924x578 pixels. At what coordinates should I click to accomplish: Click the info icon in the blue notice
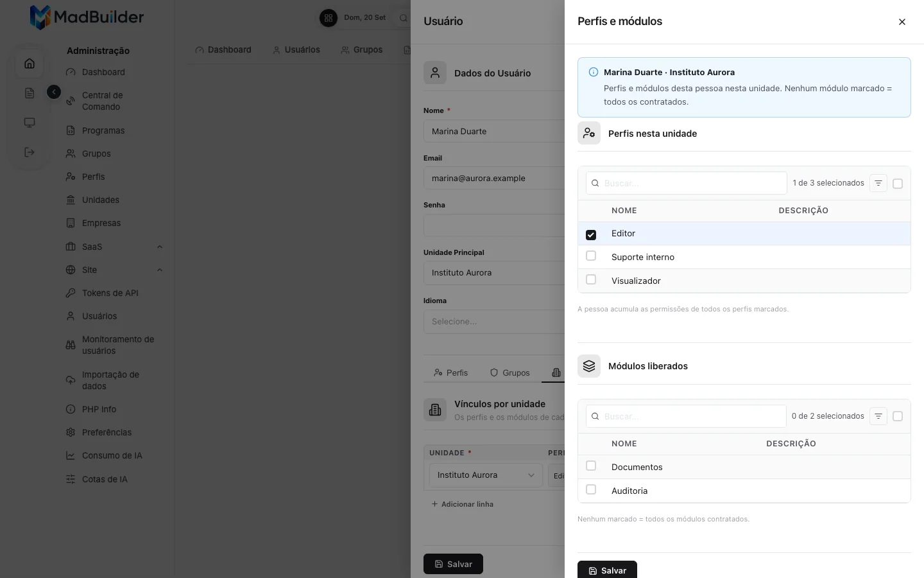pyautogui.click(x=594, y=72)
